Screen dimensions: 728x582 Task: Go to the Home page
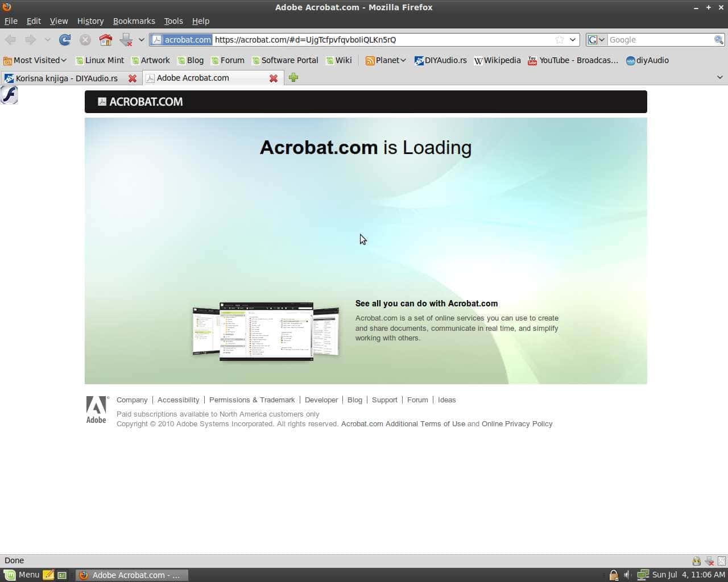tap(106, 40)
